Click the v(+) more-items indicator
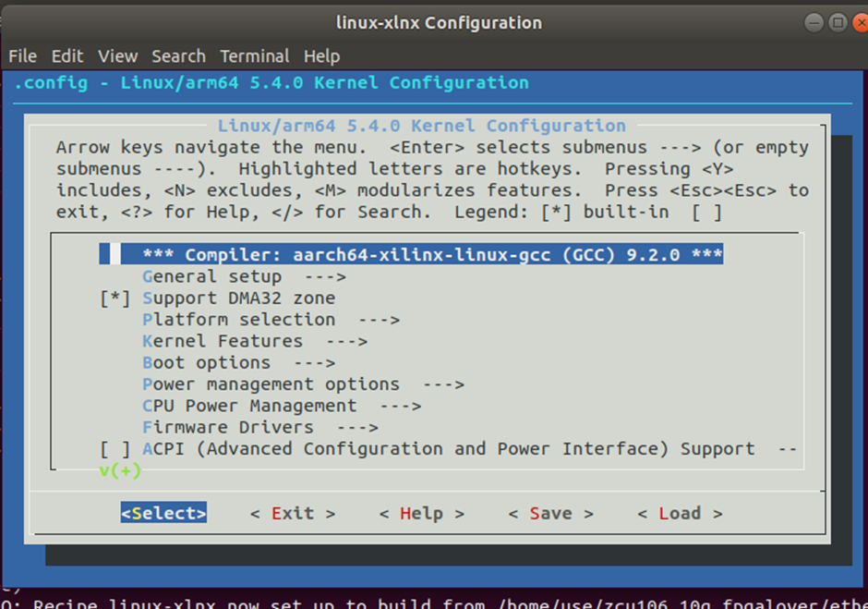This screenshot has width=868, height=609. tap(120, 471)
